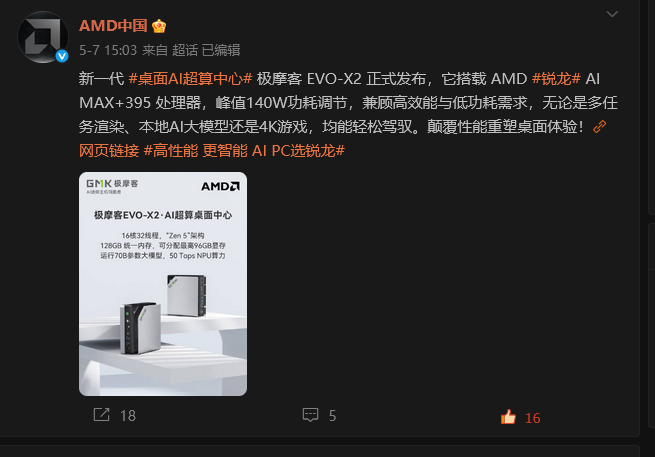Open the #锐龙# hashtag topic
Screen dimensions: 655x457
point(556,79)
